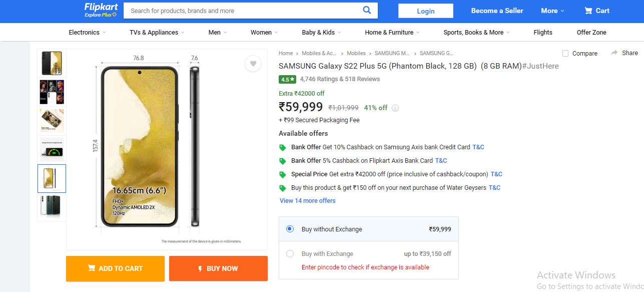Add product to wishlist heart icon
Viewport: 644px width, 292px height.
click(253, 64)
